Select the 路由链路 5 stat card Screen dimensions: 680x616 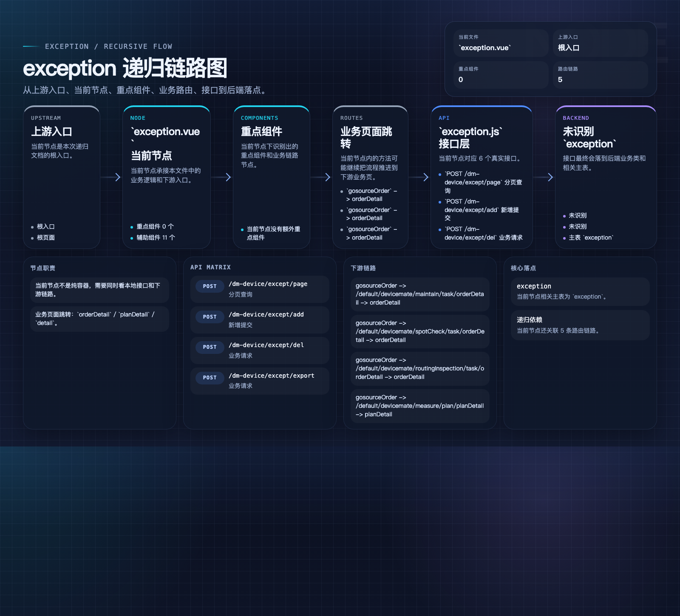(x=601, y=75)
